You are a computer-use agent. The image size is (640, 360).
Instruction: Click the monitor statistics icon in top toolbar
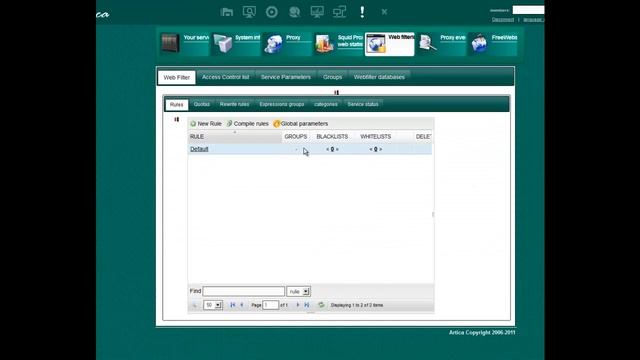tap(317, 12)
